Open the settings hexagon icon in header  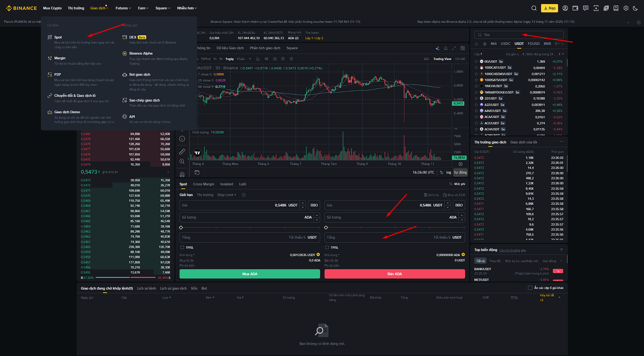(x=626, y=8)
